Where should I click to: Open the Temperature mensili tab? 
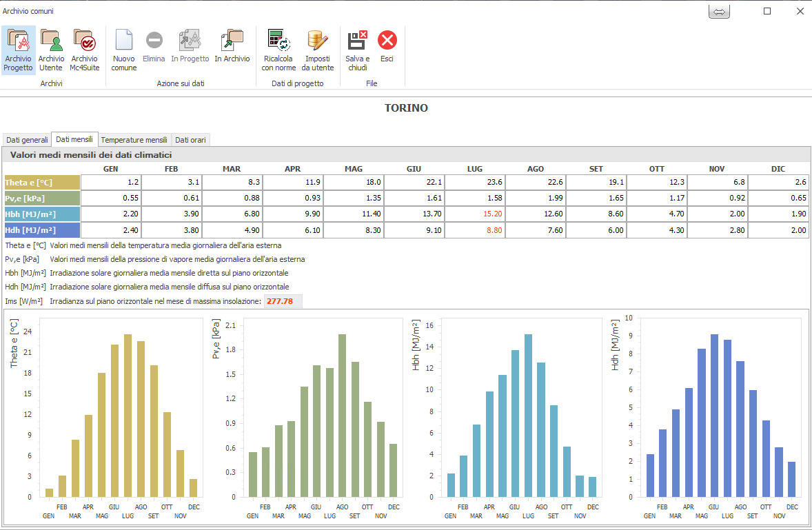(x=134, y=140)
